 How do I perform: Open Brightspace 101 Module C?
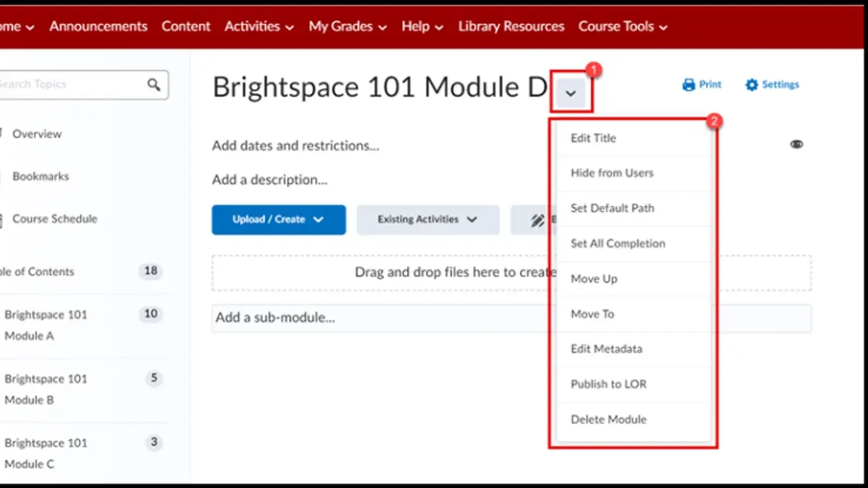[46, 453]
